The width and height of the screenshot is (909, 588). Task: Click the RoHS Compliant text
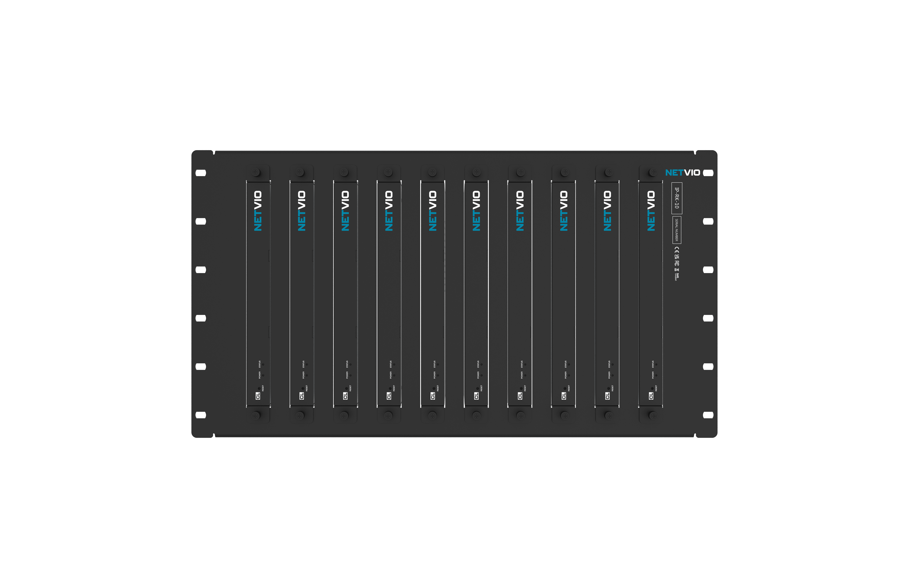point(677,277)
